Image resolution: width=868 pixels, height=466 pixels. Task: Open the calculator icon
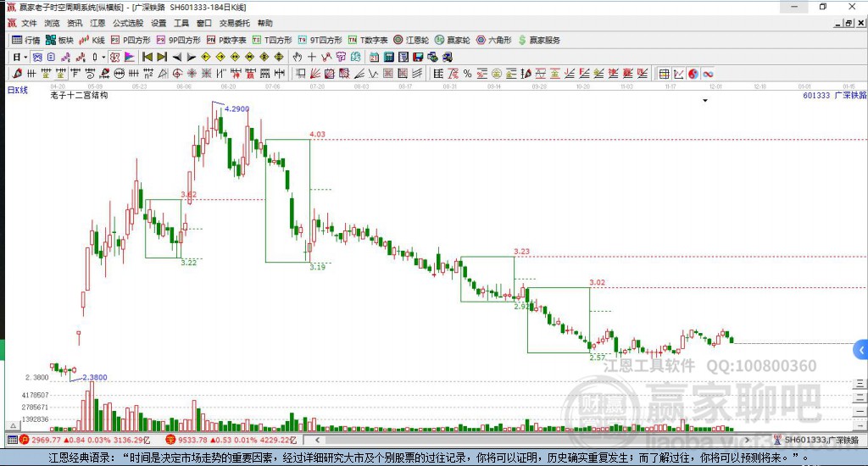click(x=388, y=57)
